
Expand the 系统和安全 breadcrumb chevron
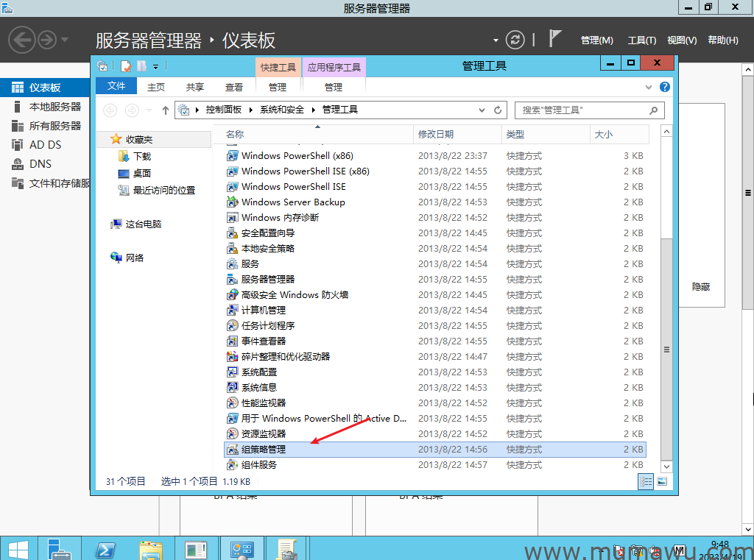tap(312, 110)
